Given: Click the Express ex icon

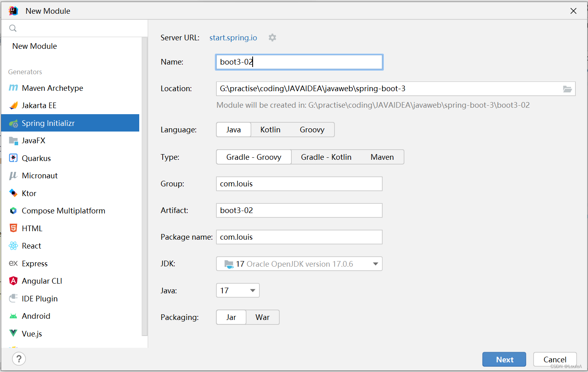Looking at the screenshot, I should [13, 263].
